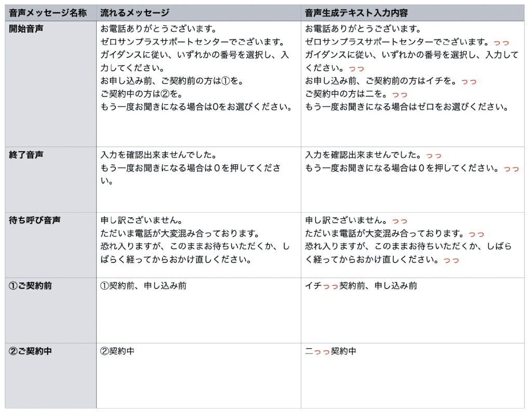Image resolution: width=532 pixels, height=420 pixels.
Task: Click 入力を確認出来ませんでした。 in the 流れるメッセージ column
Action: click(x=158, y=155)
